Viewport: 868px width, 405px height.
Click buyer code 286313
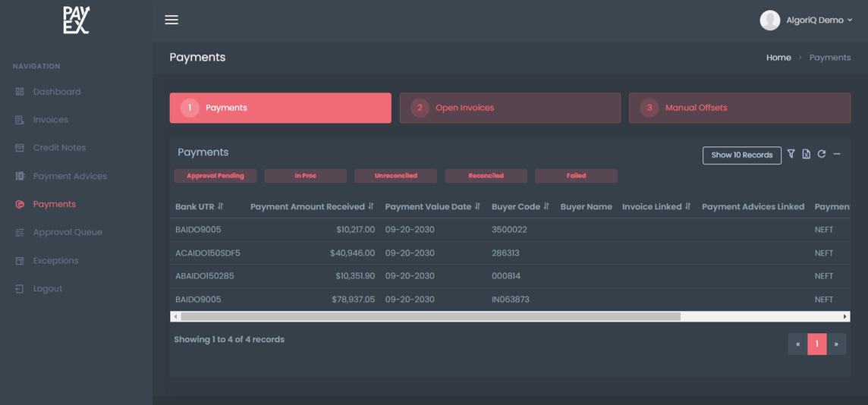point(505,253)
